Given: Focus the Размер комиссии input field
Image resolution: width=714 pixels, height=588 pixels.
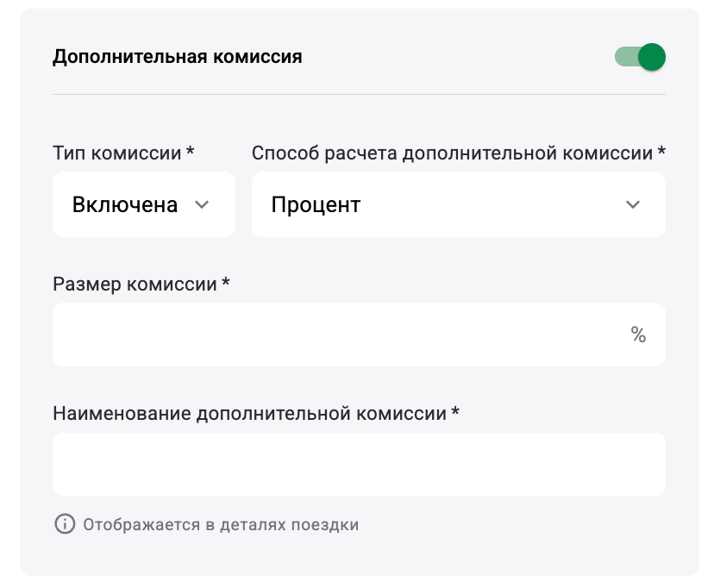Looking at the screenshot, I should 336,335.
